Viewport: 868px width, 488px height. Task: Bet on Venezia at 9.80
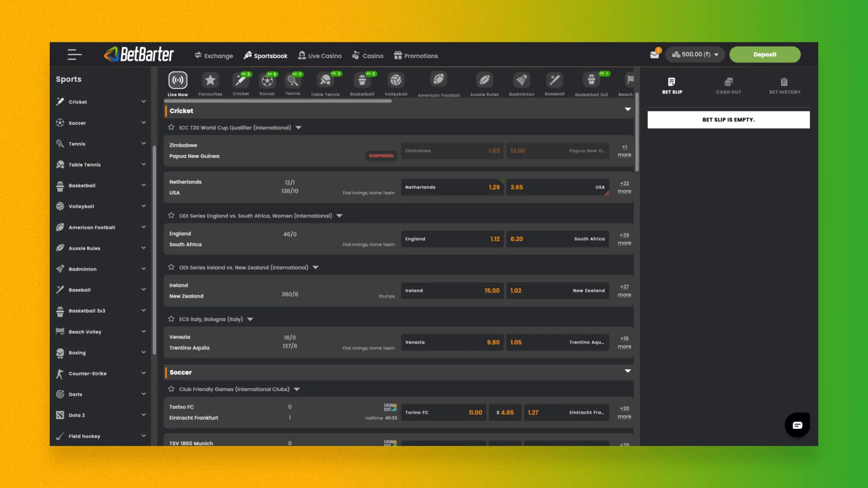click(x=453, y=342)
